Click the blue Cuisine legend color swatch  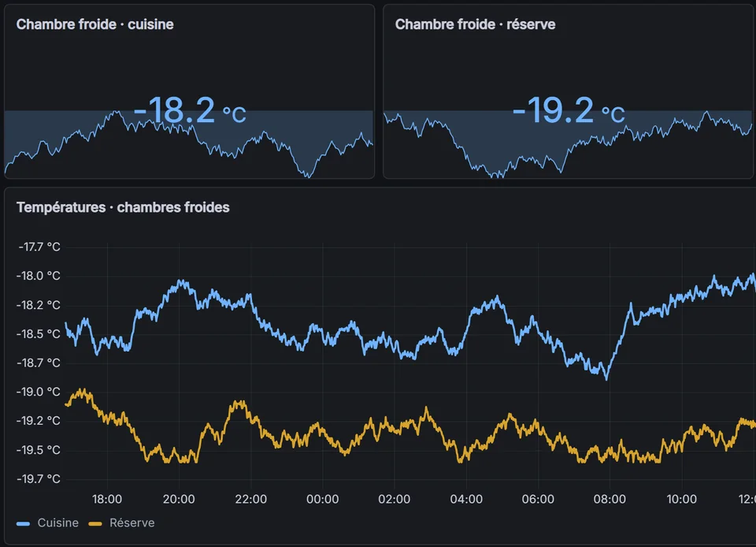click(x=23, y=524)
